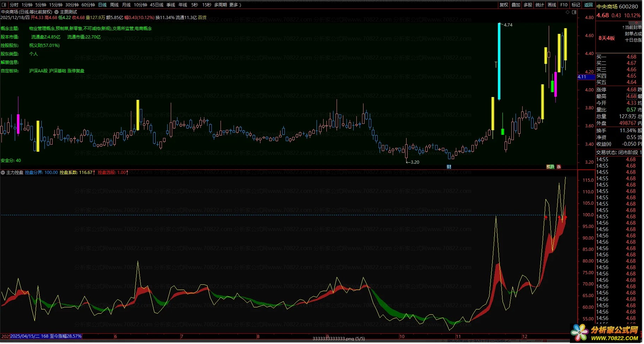Open the 主图测试 indicator dropdown
The height and width of the screenshot is (344, 644).
(x=56, y=12)
